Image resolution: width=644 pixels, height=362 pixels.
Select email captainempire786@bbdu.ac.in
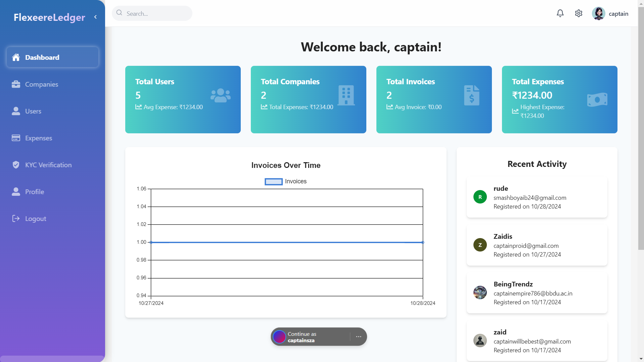coord(533,293)
